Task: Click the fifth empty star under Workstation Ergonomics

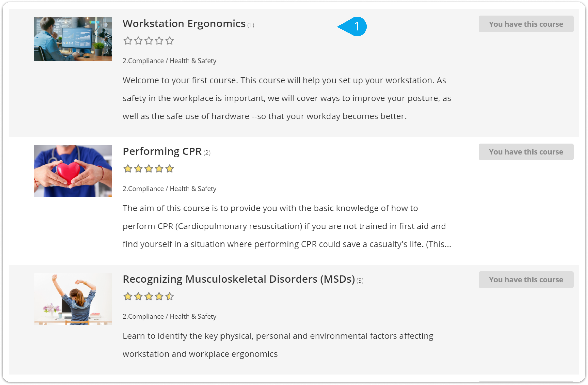Action: (x=170, y=41)
